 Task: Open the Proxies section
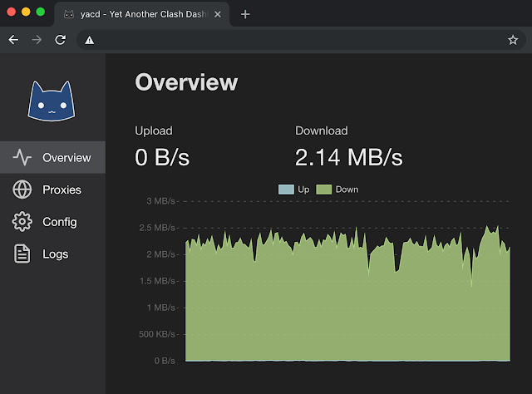pyautogui.click(x=52, y=190)
